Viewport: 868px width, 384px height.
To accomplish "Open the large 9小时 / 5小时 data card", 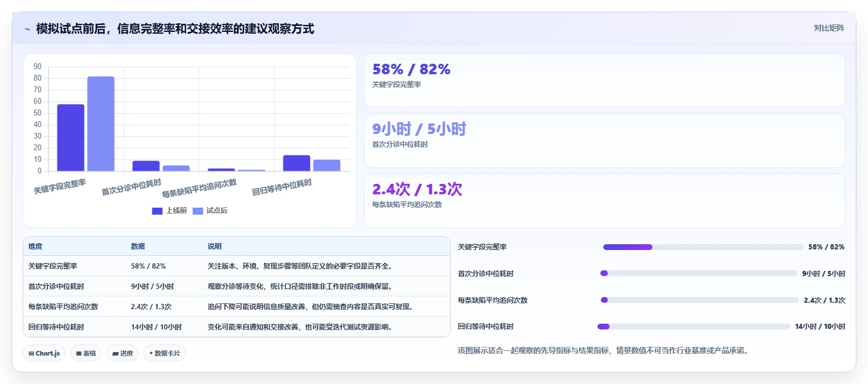I will tap(604, 140).
